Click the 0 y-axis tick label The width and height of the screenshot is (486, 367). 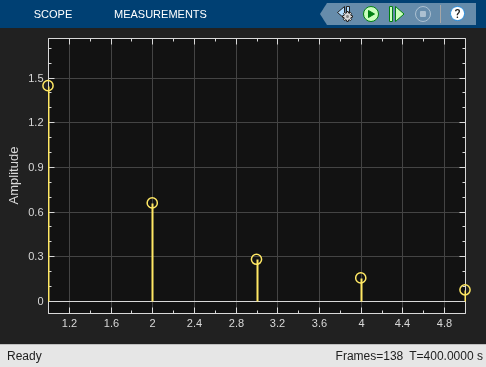pyautogui.click(x=40, y=301)
